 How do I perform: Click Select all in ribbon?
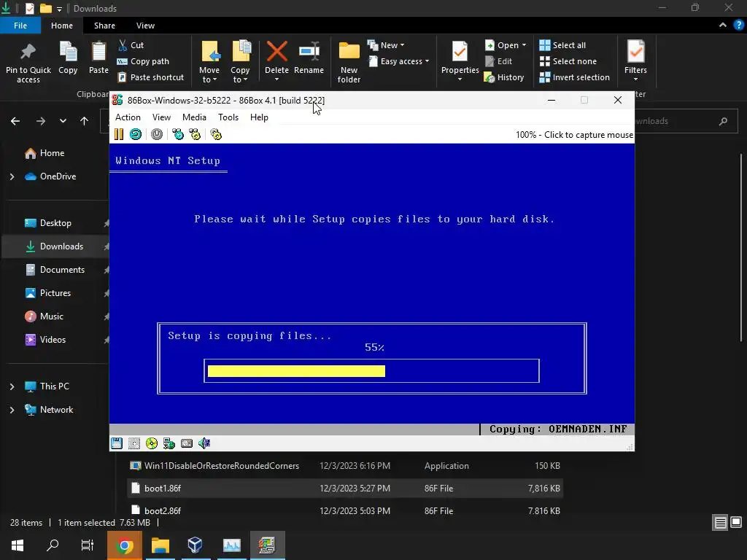coord(562,45)
